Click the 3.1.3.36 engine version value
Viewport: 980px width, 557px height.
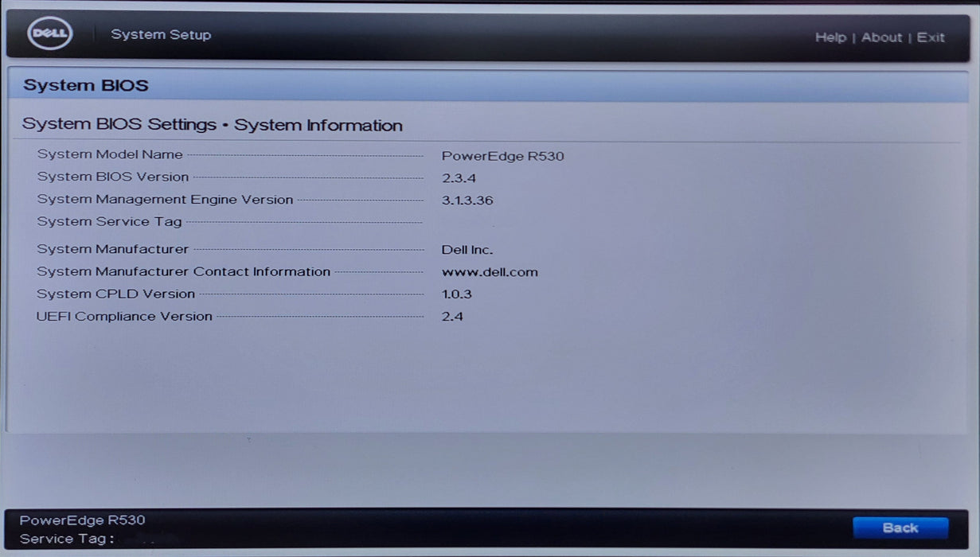point(467,201)
